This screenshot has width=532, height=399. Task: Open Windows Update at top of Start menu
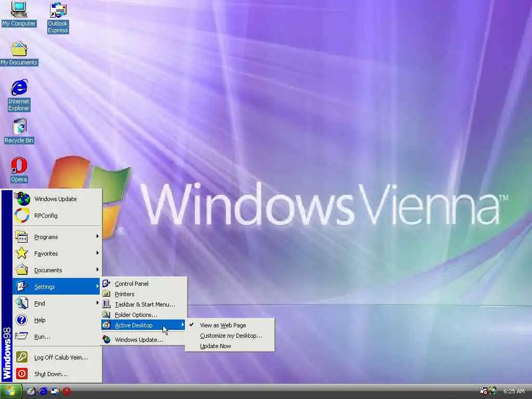coord(57,199)
